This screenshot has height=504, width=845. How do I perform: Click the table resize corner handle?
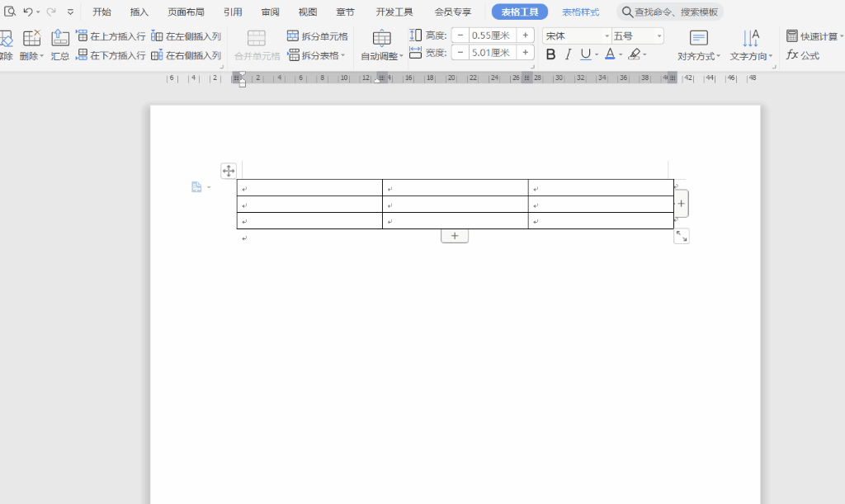[x=682, y=236]
